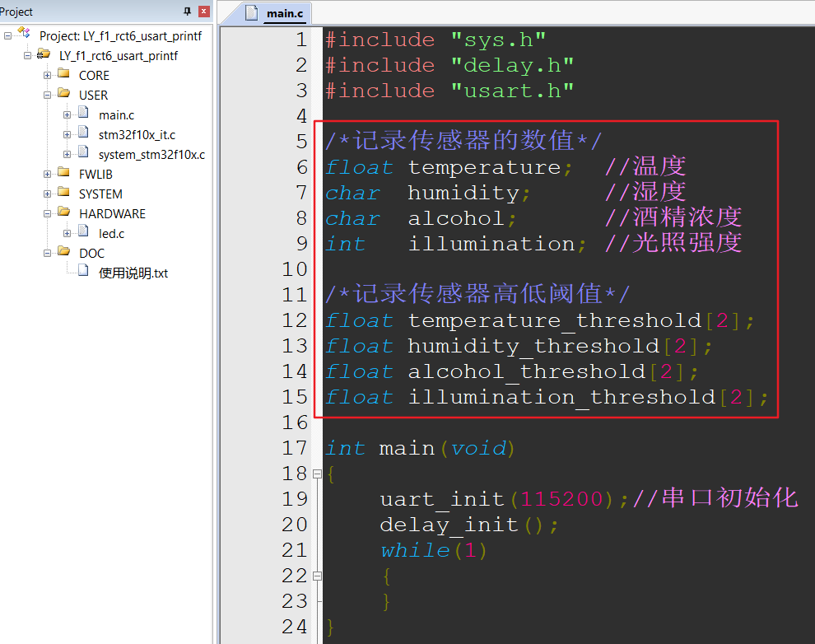Click the USER folder icon

pos(64,95)
